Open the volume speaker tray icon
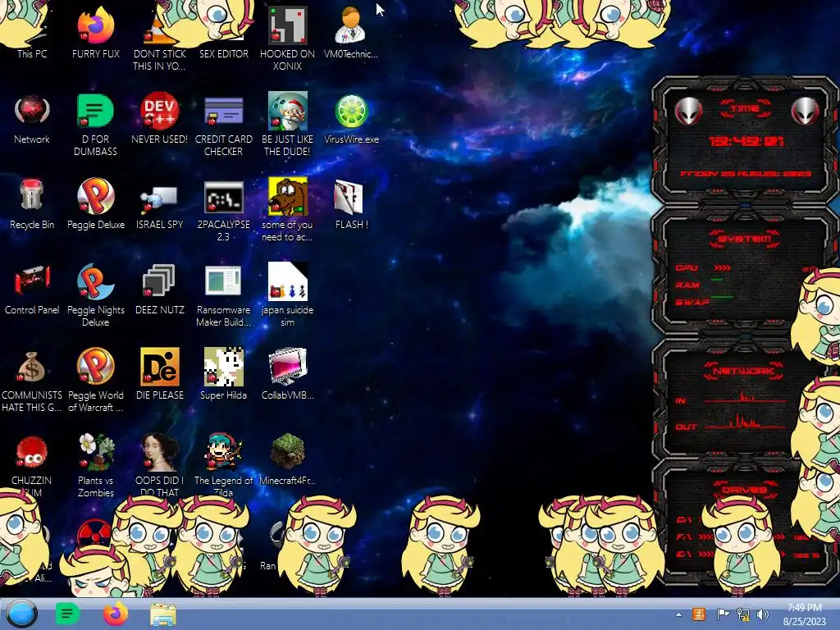The height and width of the screenshot is (630, 840). point(763,614)
